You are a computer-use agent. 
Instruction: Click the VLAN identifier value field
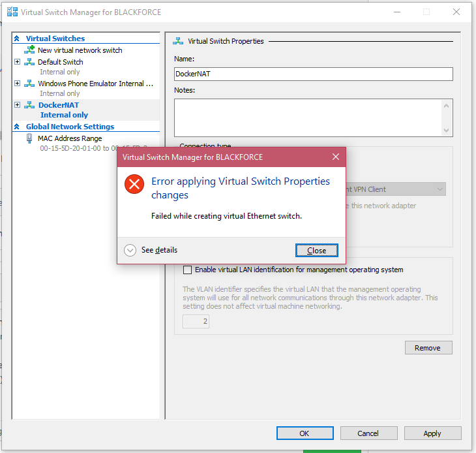196,321
